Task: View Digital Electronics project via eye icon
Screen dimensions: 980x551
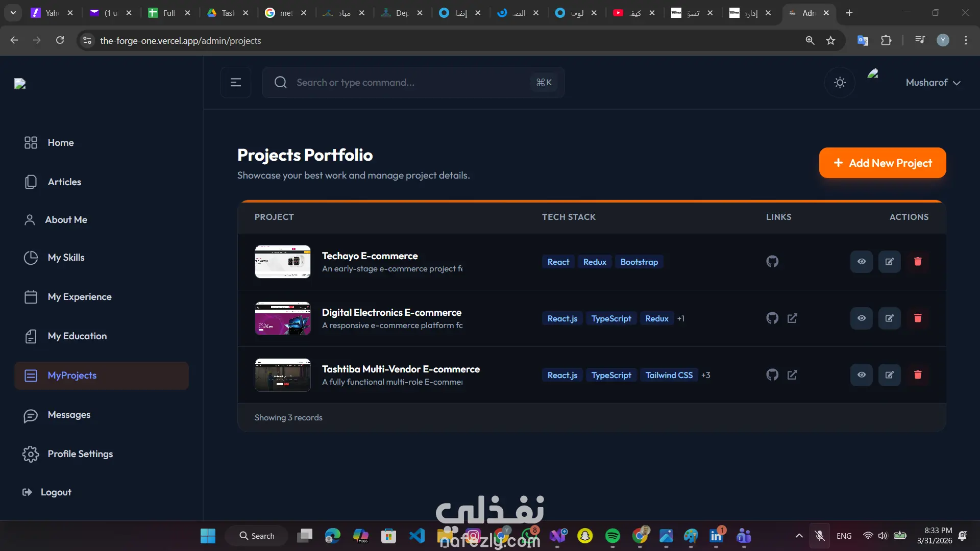Action: pyautogui.click(x=861, y=318)
